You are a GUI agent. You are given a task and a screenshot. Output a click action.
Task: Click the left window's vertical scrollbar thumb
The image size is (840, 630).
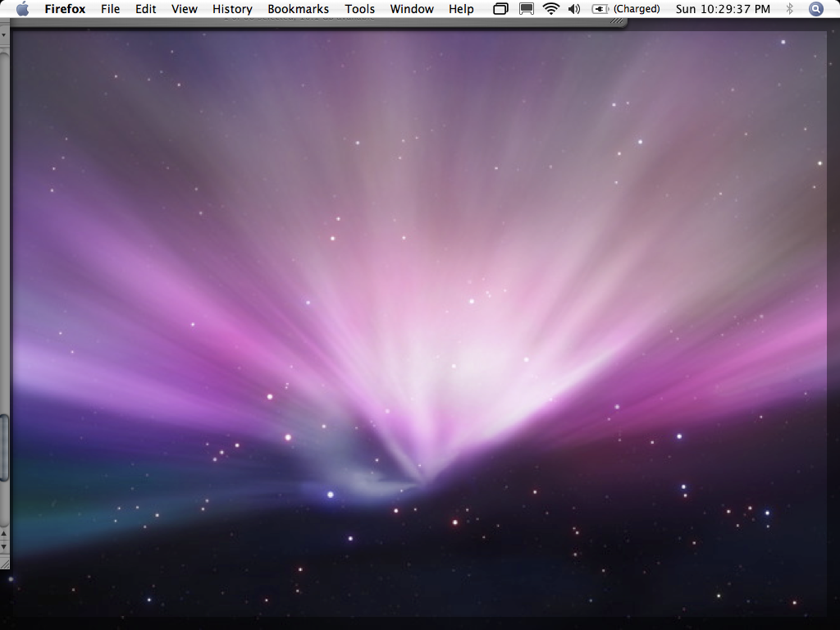click(x=4, y=448)
